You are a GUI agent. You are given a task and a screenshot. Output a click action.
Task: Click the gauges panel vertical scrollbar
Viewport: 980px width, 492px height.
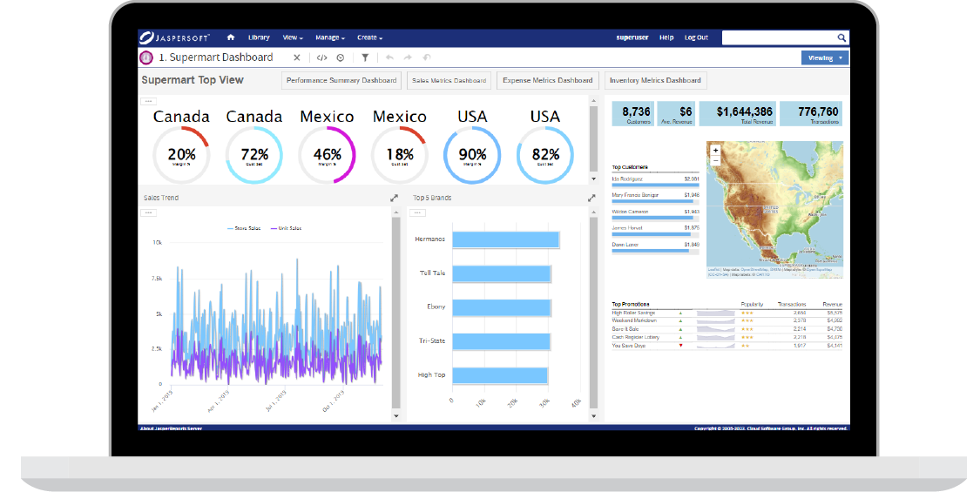click(x=594, y=138)
